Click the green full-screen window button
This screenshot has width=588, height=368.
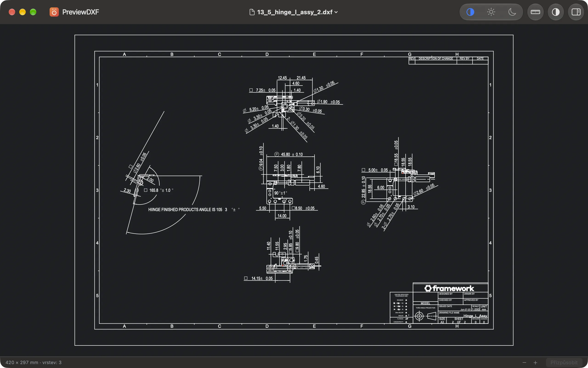[x=33, y=12]
